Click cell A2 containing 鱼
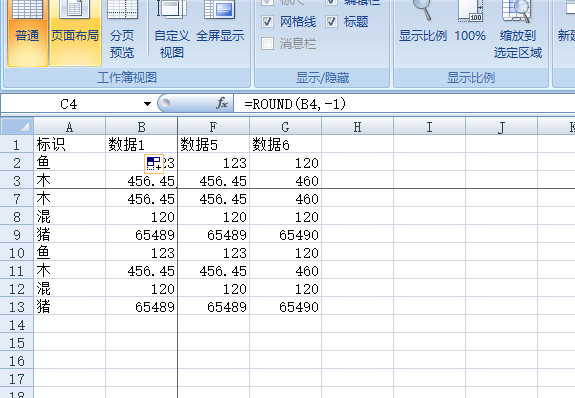This screenshot has height=398, width=575. point(69,162)
